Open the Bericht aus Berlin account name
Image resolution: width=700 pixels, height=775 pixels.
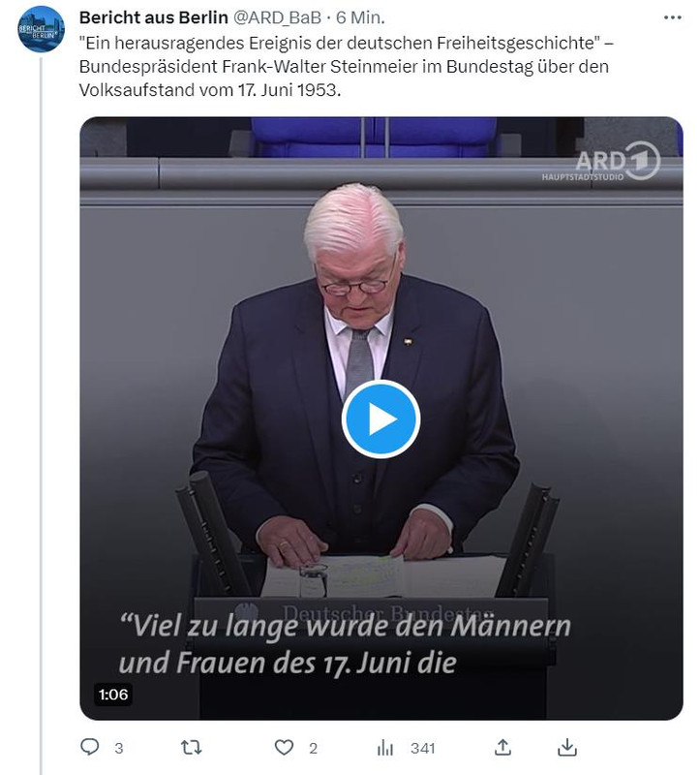pyautogui.click(x=154, y=17)
